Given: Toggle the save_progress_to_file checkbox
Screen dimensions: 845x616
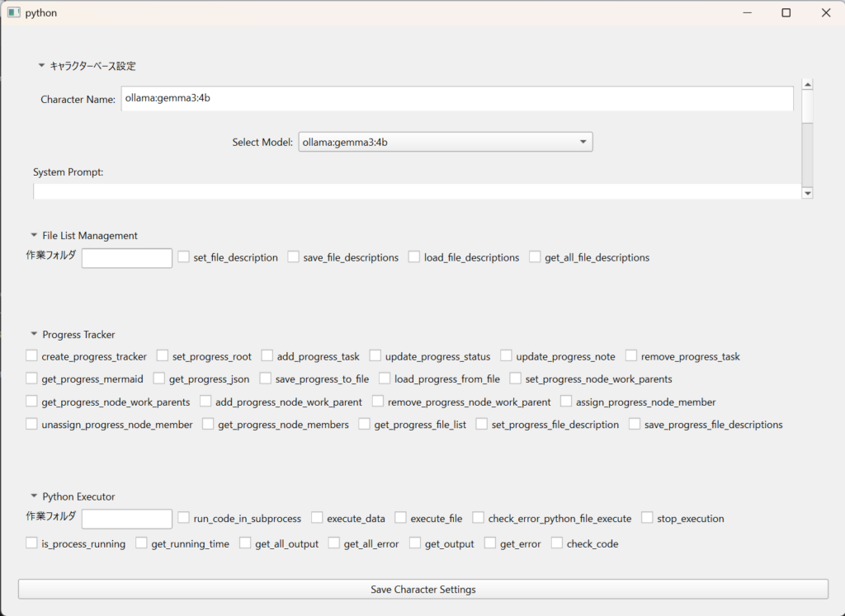Looking at the screenshot, I should tap(266, 379).
